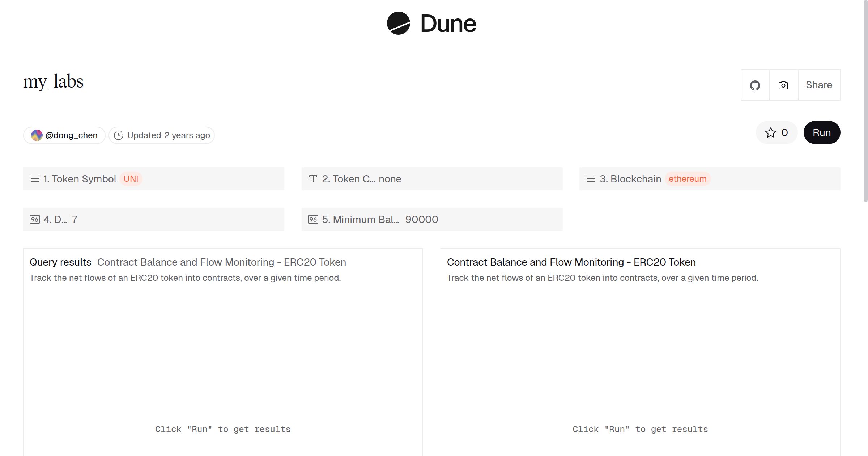Click the clock icon beside Updated
868x456 pixels.
pos(119,135)
